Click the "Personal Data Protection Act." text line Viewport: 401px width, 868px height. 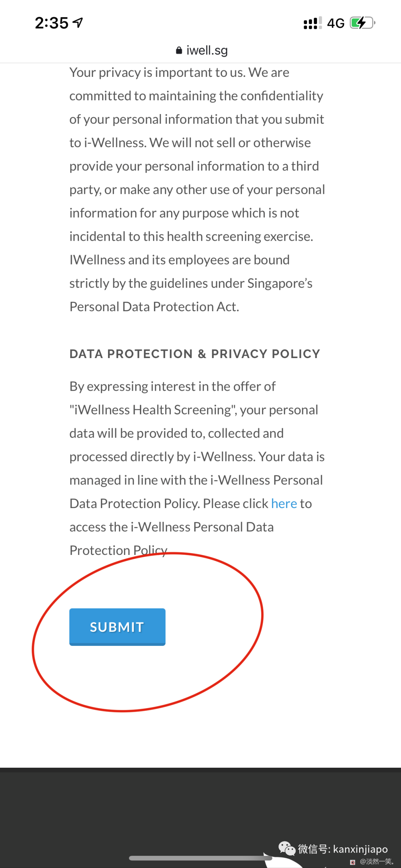click(x=154, y=307)
